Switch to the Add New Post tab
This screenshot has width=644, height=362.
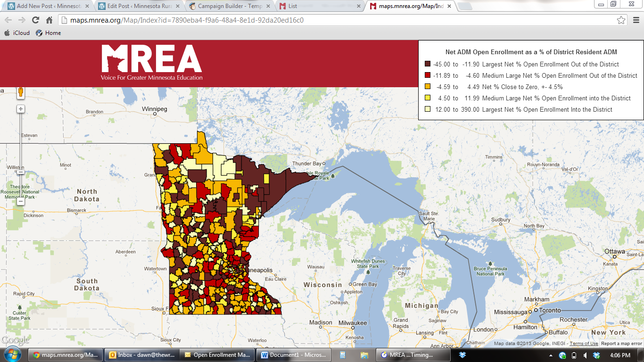click(45, 6)
